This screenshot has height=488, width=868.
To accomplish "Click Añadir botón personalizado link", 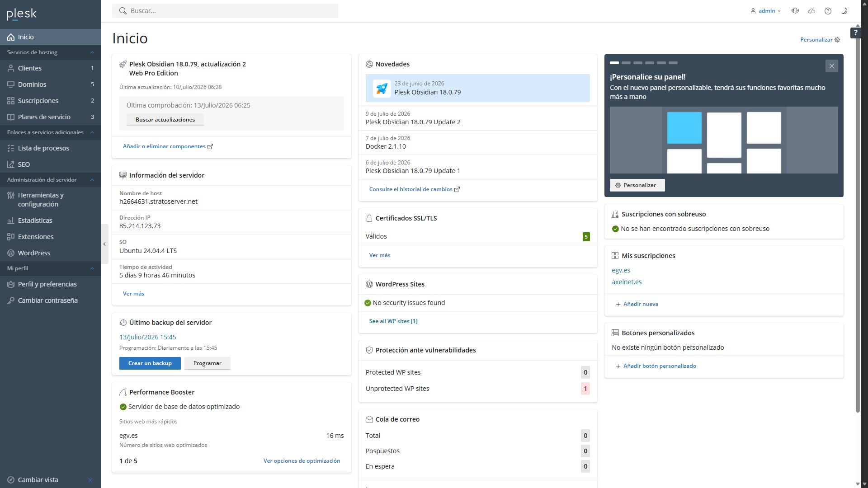I will coord(656,366).
